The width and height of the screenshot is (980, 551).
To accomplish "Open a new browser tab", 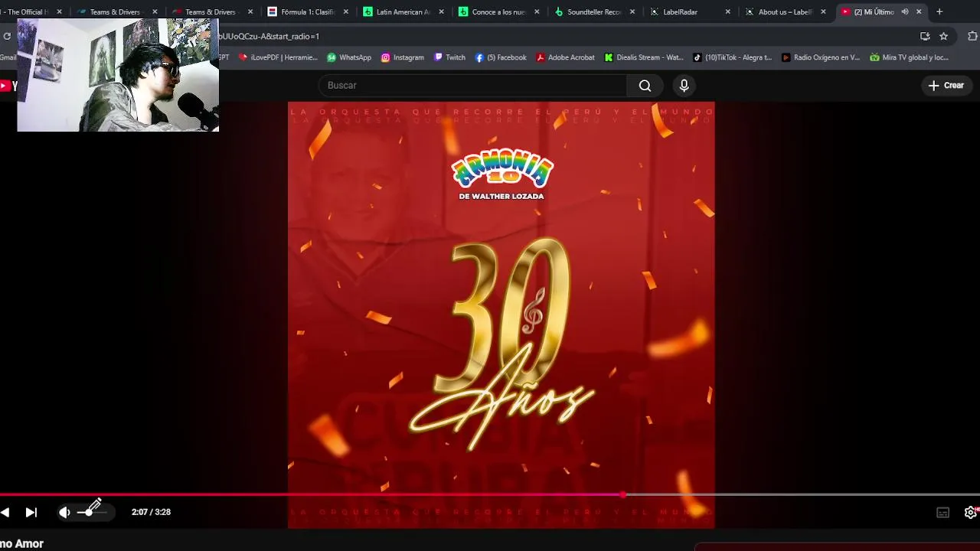I will tap(939, 11).
